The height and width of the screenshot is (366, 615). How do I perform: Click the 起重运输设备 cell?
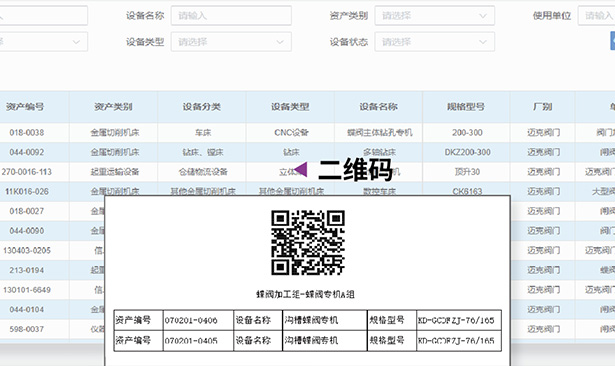pyautogui.click(x=115, y=172)
